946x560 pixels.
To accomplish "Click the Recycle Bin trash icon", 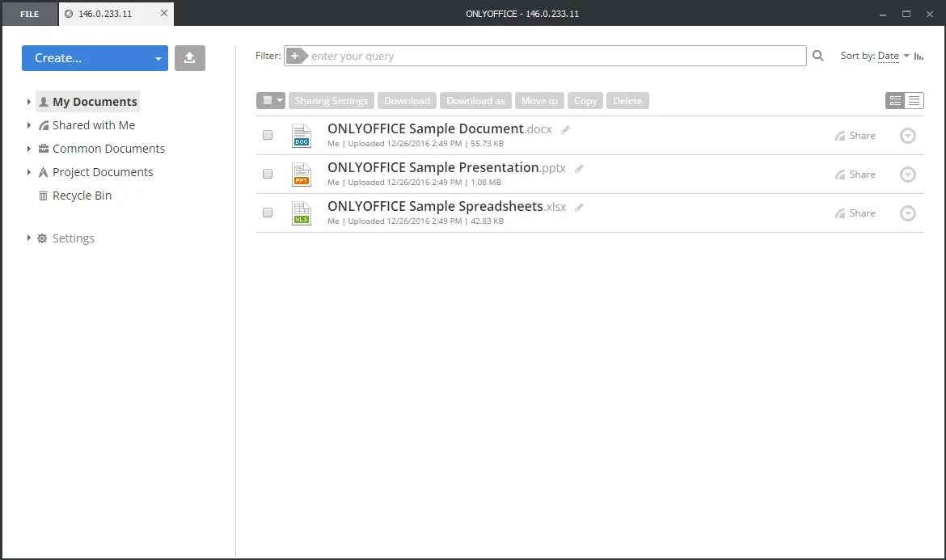I will point(43,196).
